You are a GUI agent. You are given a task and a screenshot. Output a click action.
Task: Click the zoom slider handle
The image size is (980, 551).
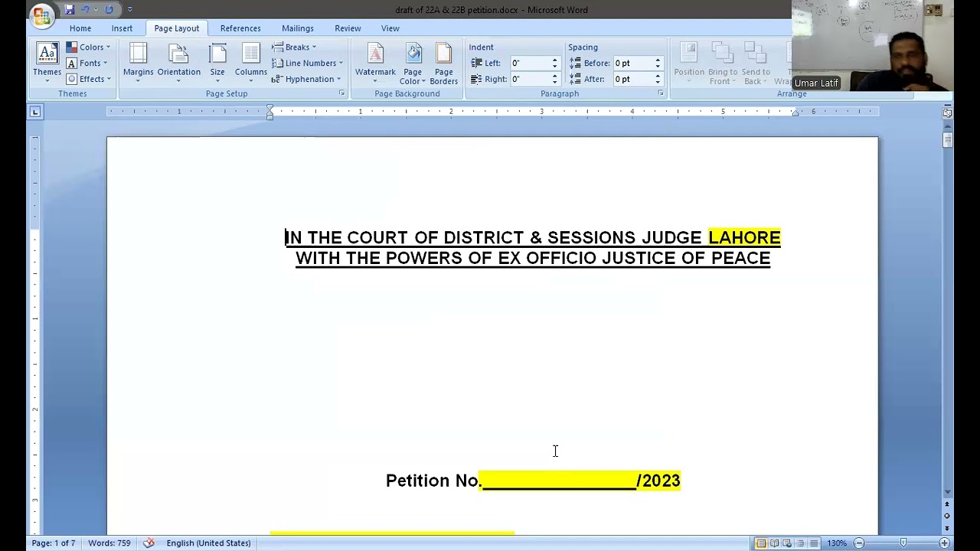903,543
